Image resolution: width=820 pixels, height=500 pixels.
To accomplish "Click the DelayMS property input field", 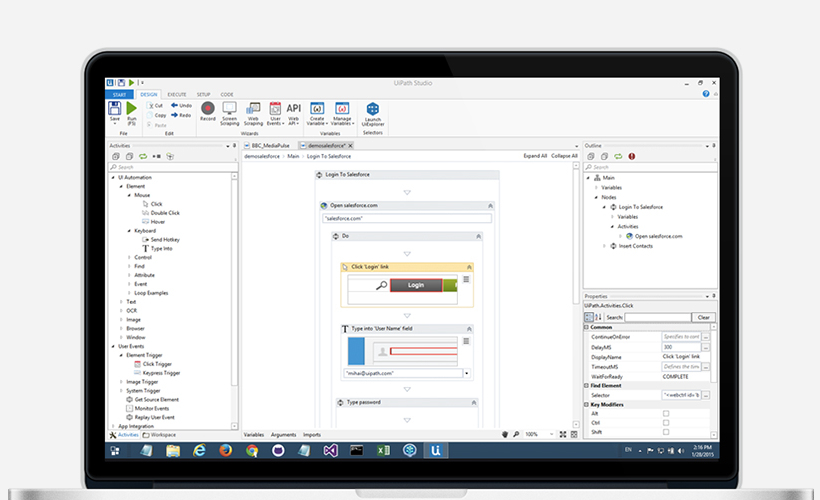I will [685, 346].
